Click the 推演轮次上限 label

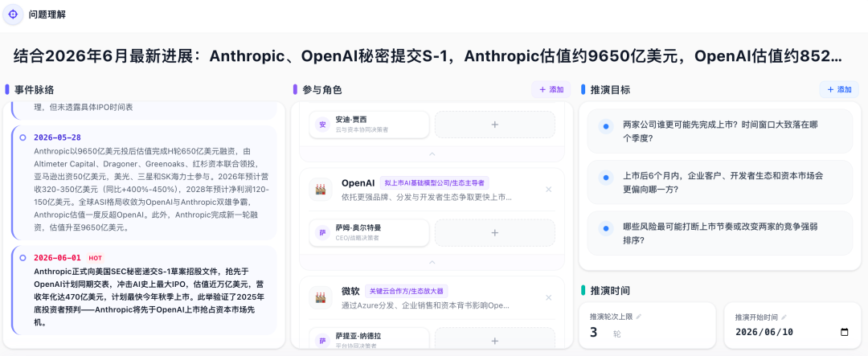point(612,317)
